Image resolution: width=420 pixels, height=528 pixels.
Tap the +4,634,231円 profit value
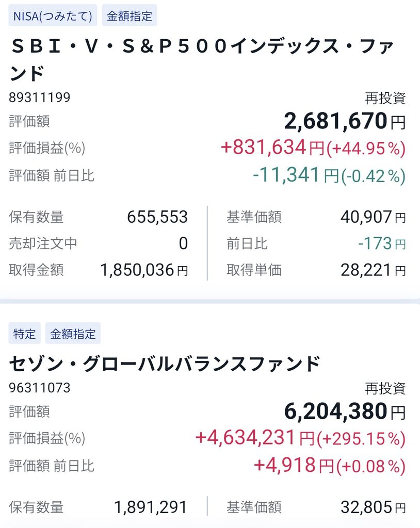click(x=255, y=438)
